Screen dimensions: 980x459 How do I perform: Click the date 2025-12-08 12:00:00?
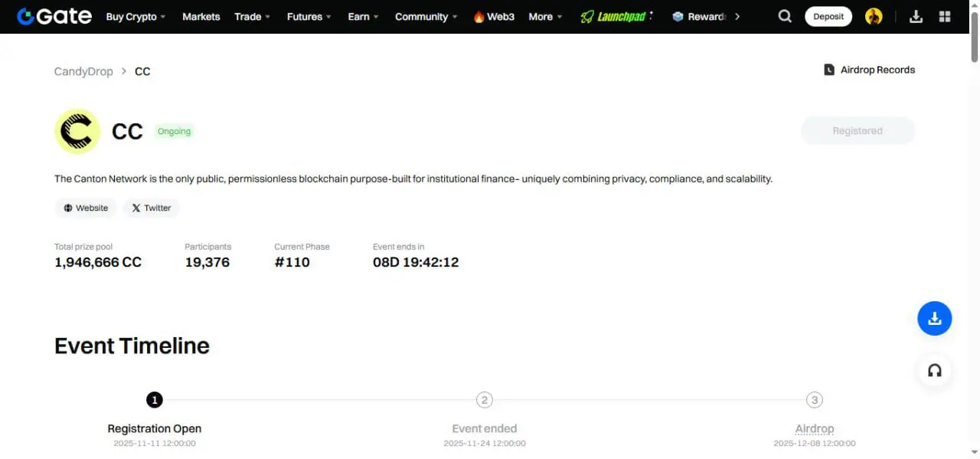point(815,443)
